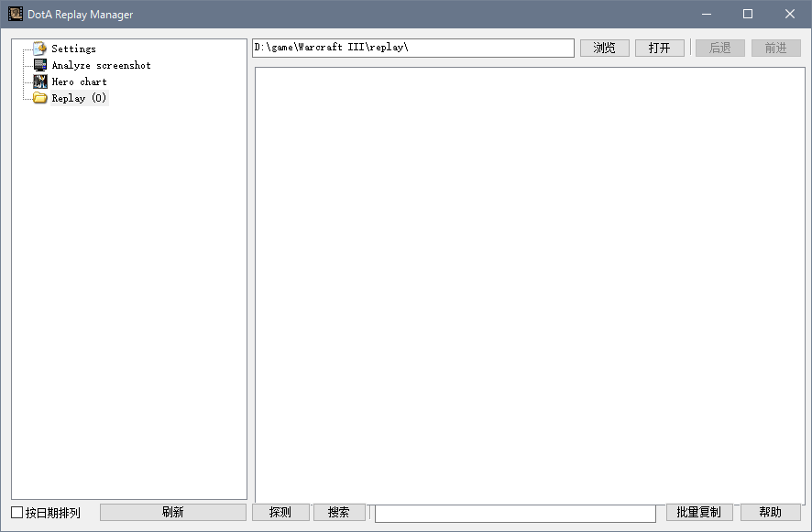The height and width of the screenshot is (532, 812).
Task: Click the 后退 back button
Action: point(719,48)
